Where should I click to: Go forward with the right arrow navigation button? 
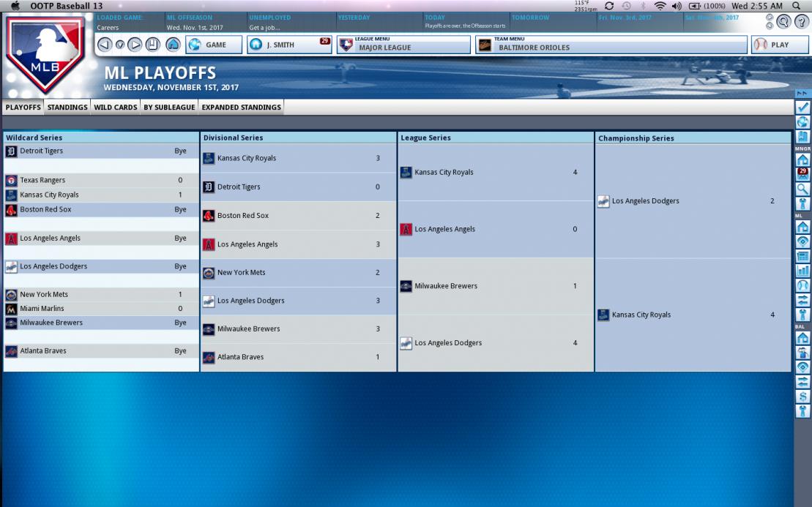click(135, 45)
